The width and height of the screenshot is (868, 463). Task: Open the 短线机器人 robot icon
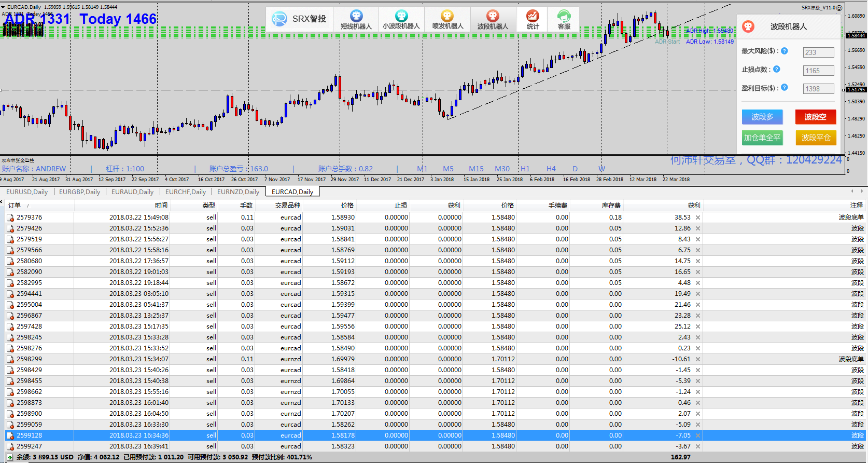pos(356,16)
